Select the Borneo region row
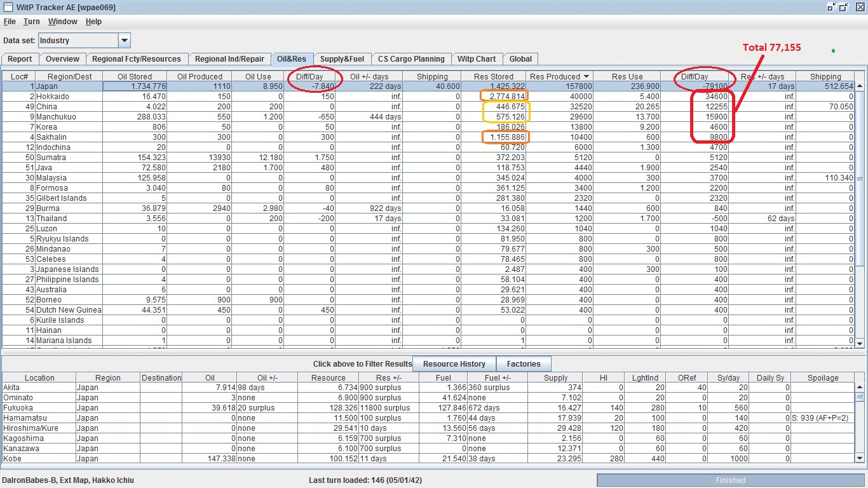This screenshot has height=488, width=868. [x=428, y=300]
